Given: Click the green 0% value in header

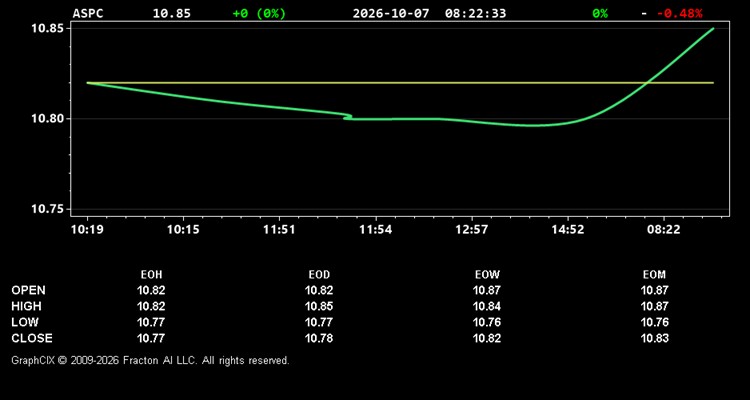Looking at the screenshot, I should 600,13.
